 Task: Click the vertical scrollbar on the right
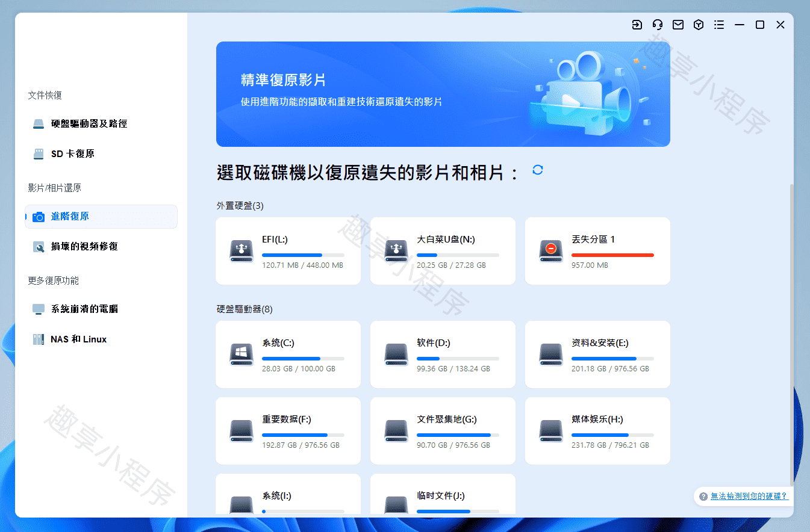[x=792, y=335]
